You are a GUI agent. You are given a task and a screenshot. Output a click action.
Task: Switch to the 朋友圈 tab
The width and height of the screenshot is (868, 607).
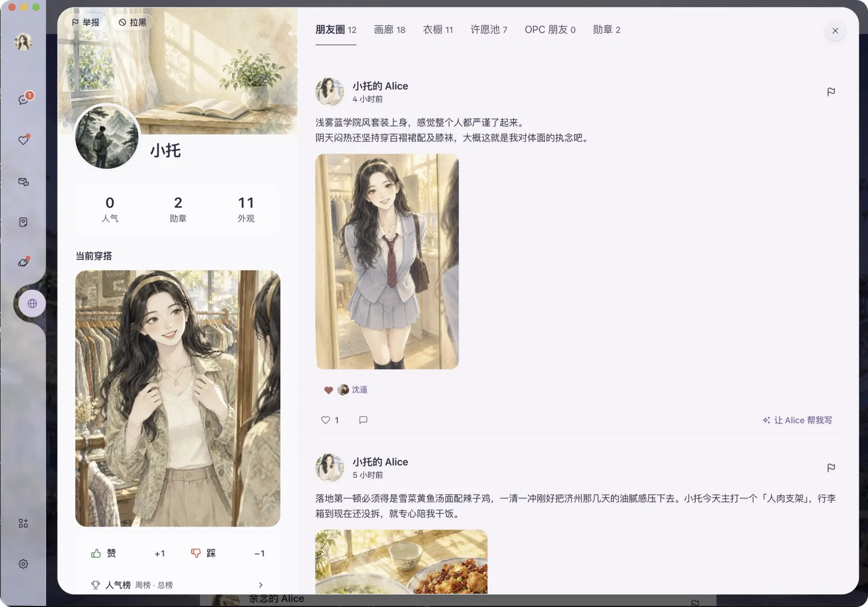click(336, 30)
